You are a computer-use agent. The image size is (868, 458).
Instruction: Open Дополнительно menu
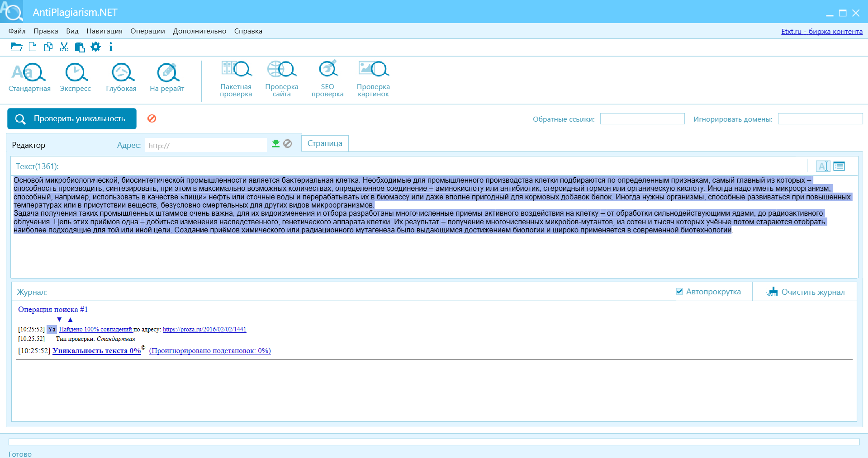click(199, 31)
